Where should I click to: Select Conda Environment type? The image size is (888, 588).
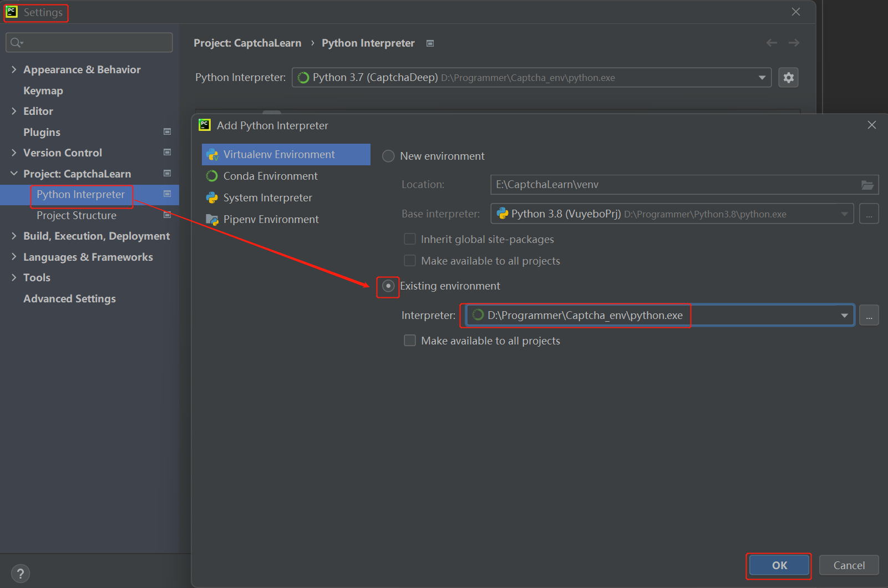286,176
